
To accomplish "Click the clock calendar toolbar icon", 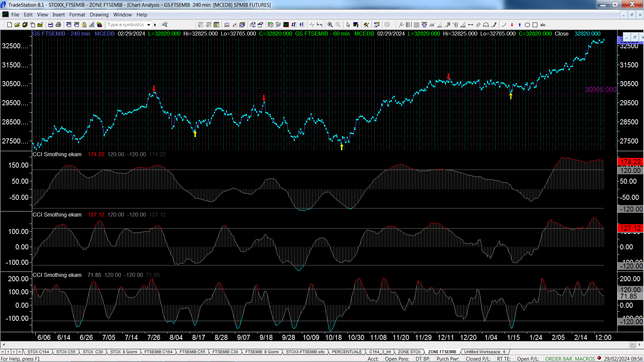I will [271, 24].
